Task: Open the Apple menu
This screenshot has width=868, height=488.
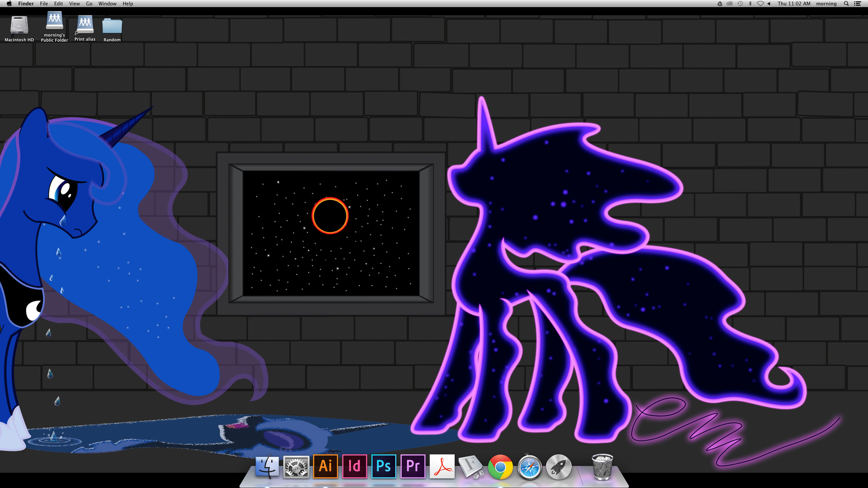Action: (9, 4)
